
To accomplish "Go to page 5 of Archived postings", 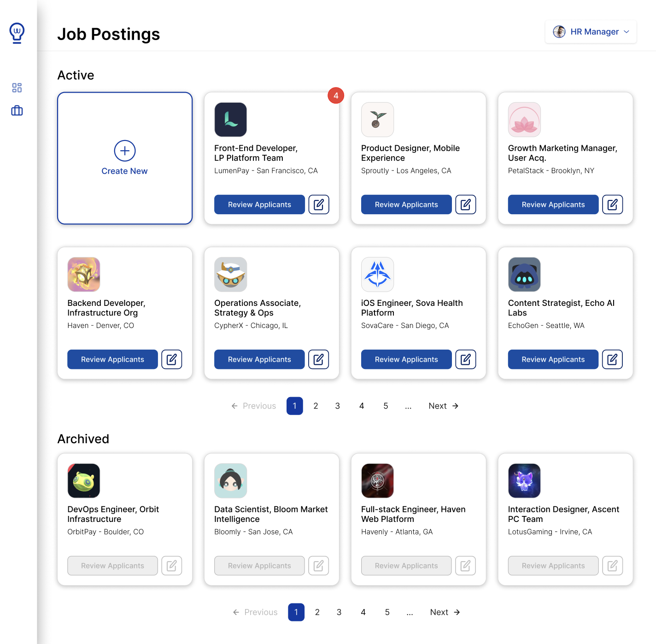I will pyautogui.click(x=387, y=612).
